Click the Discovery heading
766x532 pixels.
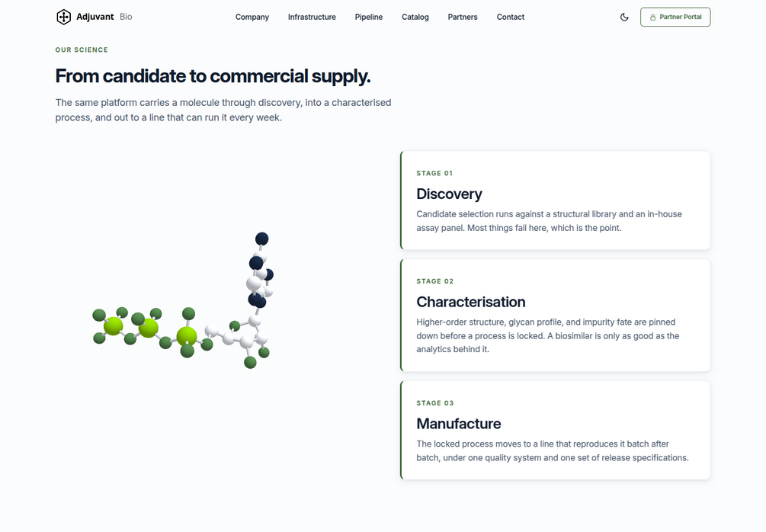point(449,194)
